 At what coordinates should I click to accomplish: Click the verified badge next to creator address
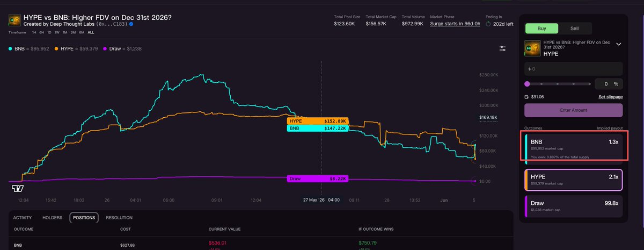point(131,24)
